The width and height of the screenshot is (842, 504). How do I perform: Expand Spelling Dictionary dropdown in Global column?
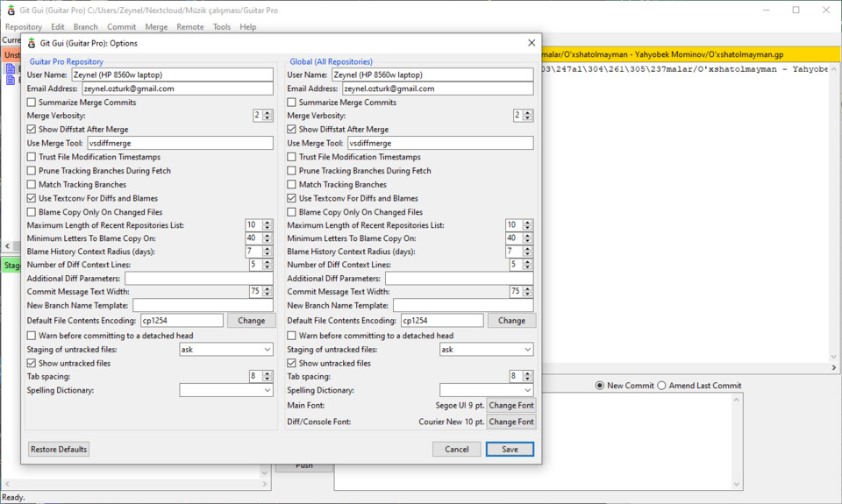pyautogui.click(x=486, y=390)
